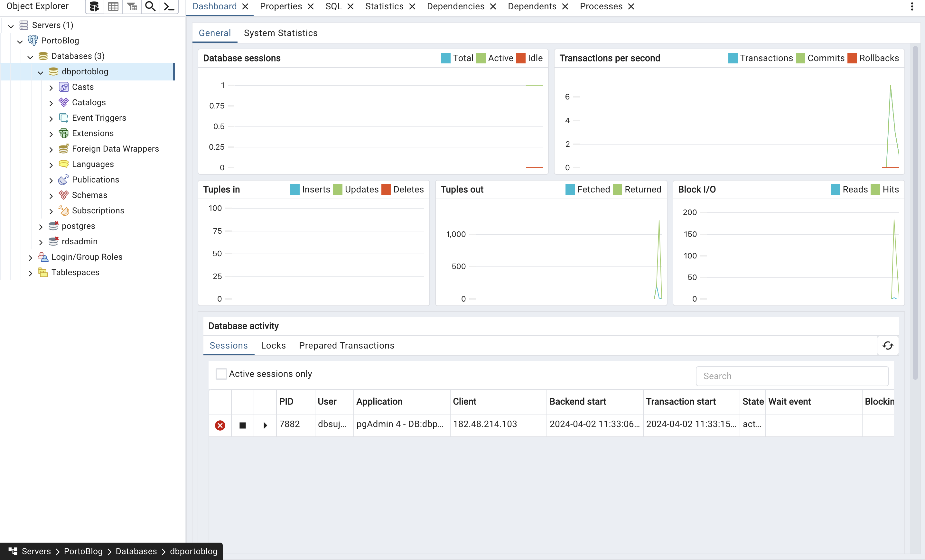
Task: Expand the Tablespaces node
Action: (30, 273)
